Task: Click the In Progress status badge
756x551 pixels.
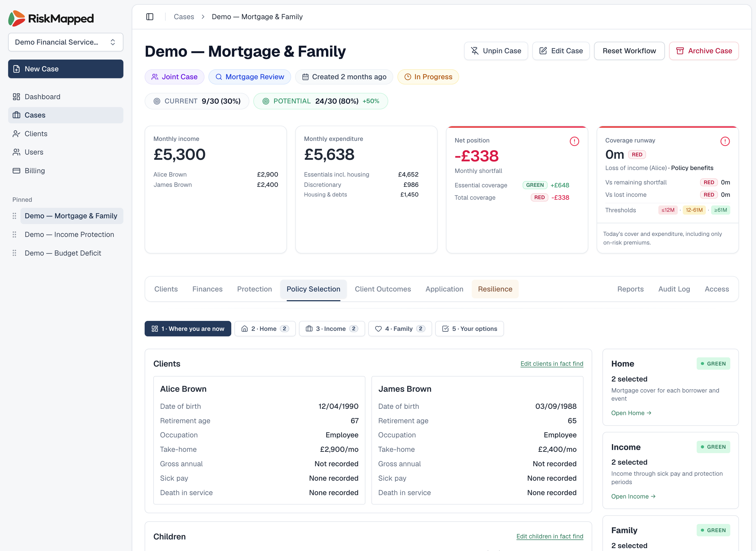Action: point(428,77)
